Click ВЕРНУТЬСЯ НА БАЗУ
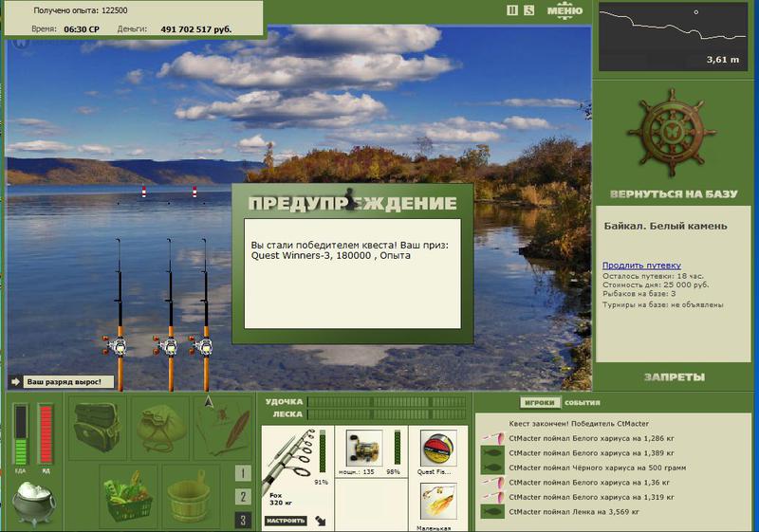Screen dimensions: 759x532 point(674,194)
